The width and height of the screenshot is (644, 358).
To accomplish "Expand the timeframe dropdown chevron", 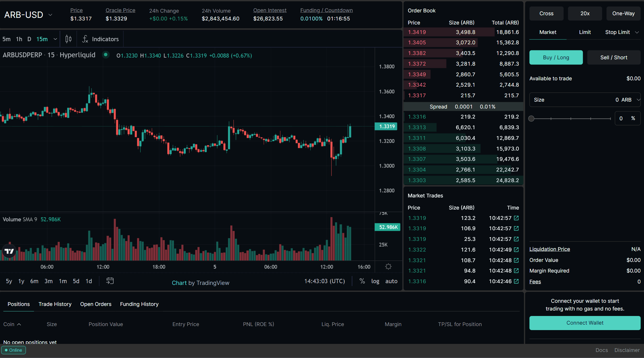I will 55,39.
